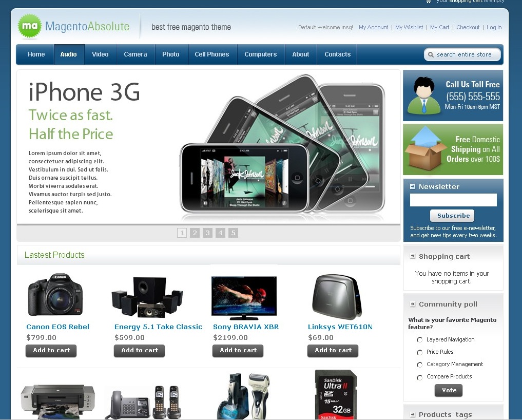
Task: Click the Products tags arrow icon
Action: click(x=413, y=415)
